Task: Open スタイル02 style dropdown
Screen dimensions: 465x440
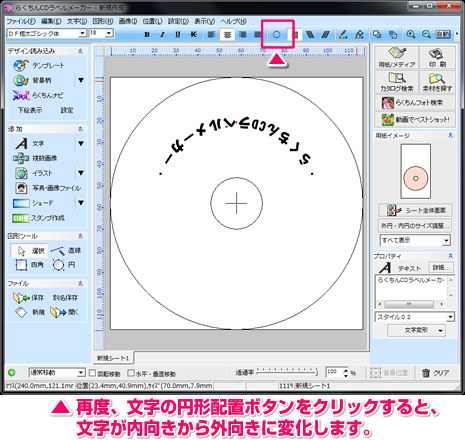Action: click(450, 317)
